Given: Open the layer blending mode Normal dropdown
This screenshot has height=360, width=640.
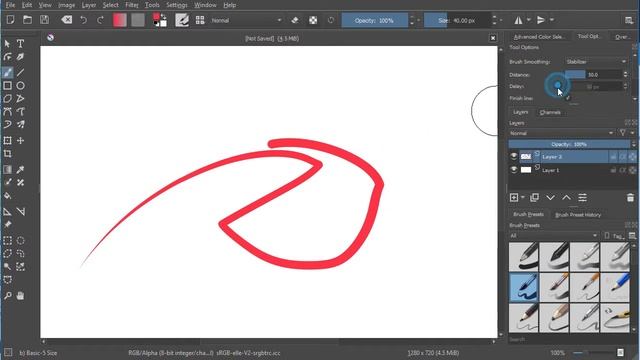Looking at the screenshot, I should [562, 133].
